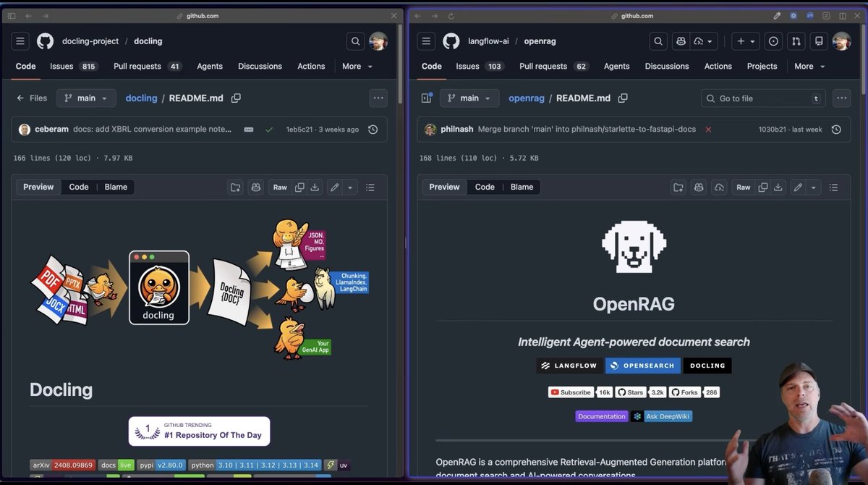This screenshot has height=485, width=868.
Task: Open the hamburger menu in openrag window
Action: click(x=426, y=41)
